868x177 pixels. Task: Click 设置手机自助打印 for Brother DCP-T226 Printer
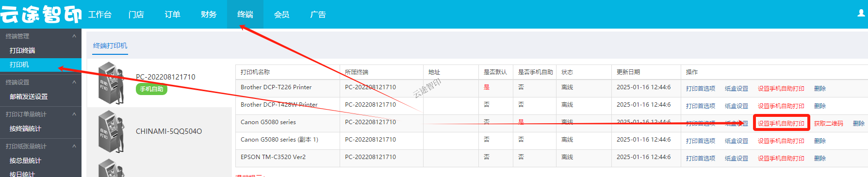pos(781,89)
